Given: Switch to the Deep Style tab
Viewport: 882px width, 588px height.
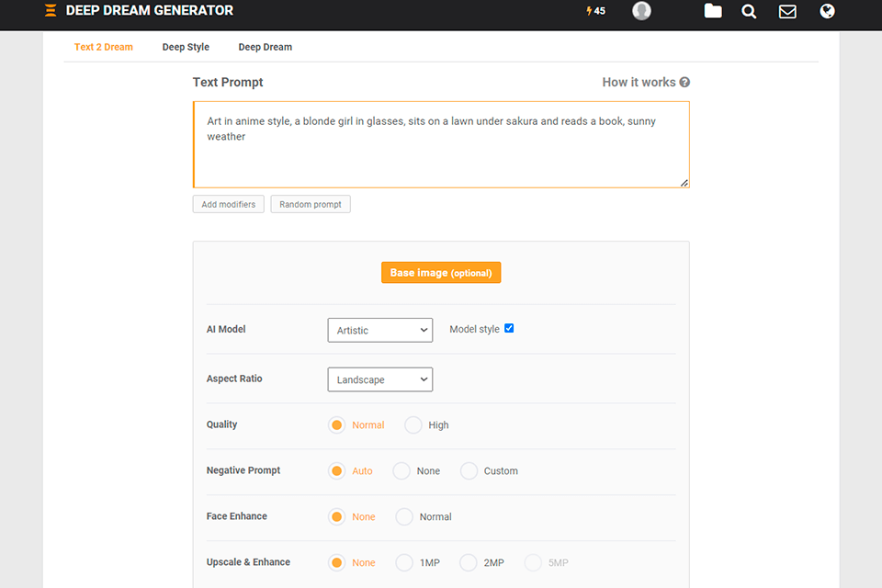Looking at the screenshot, I should (186, 47).
